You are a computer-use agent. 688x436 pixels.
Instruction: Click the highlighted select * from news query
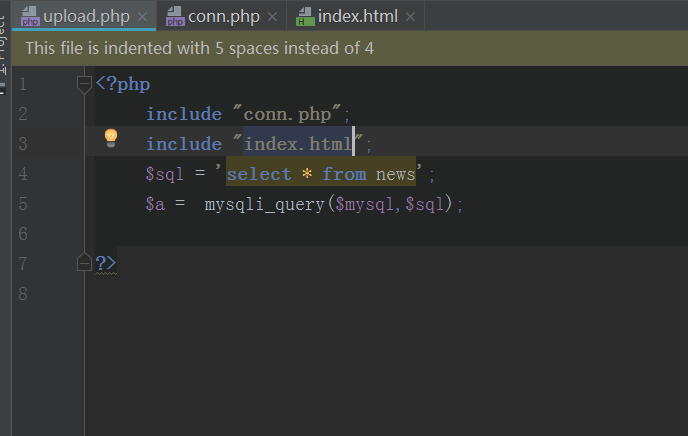click(x=321, y=174)
